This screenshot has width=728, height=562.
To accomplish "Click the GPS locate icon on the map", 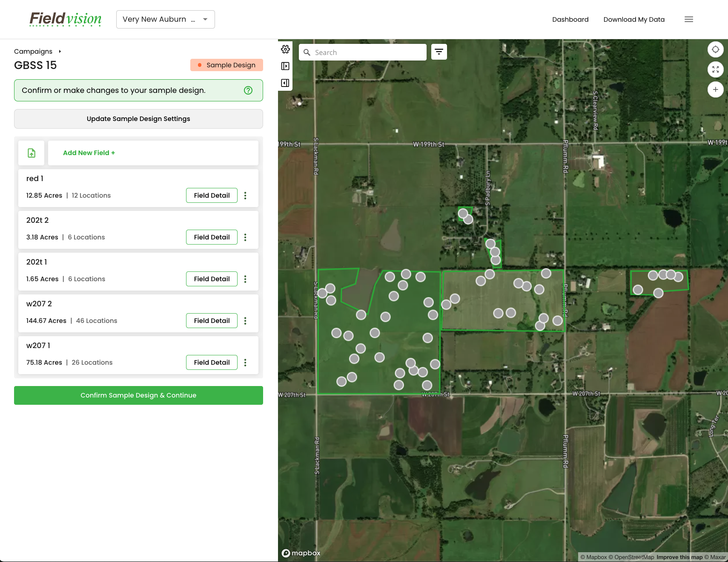I will click(x=716, y=49).
